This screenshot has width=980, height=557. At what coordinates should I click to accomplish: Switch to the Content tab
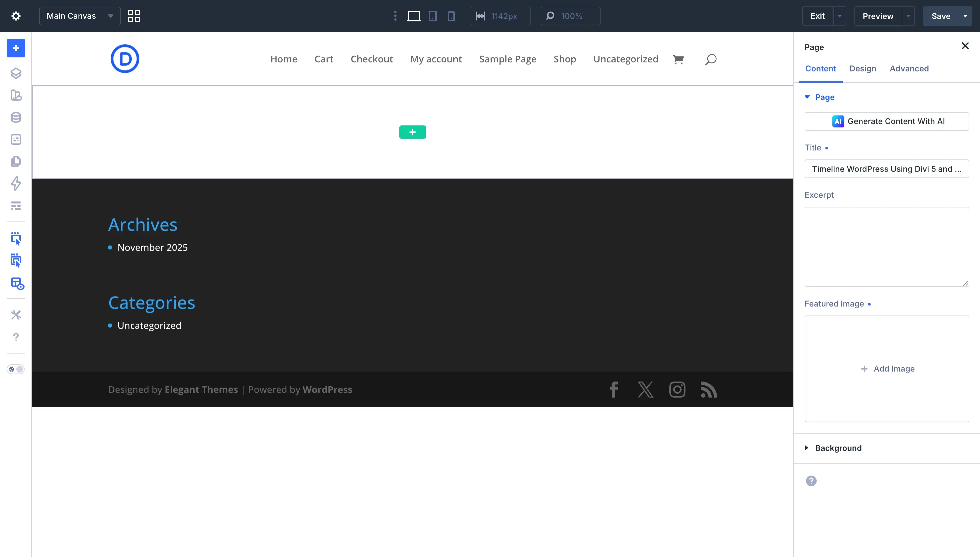820,69
